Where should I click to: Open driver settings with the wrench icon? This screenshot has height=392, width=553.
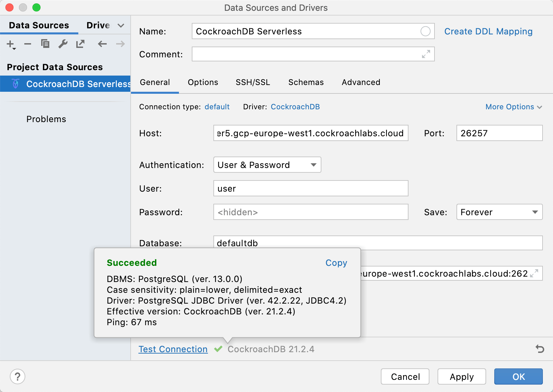[63, 44]
